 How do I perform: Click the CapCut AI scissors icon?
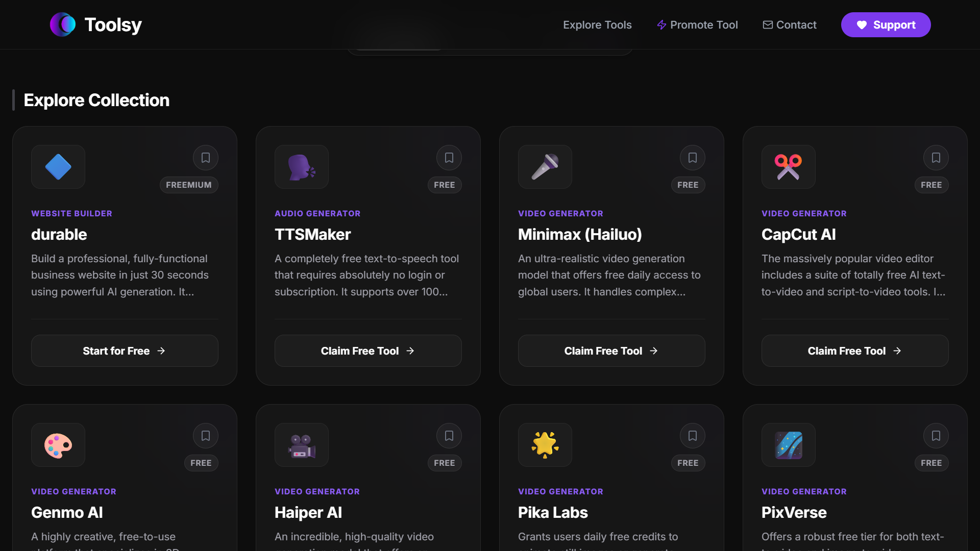[788, 167]
